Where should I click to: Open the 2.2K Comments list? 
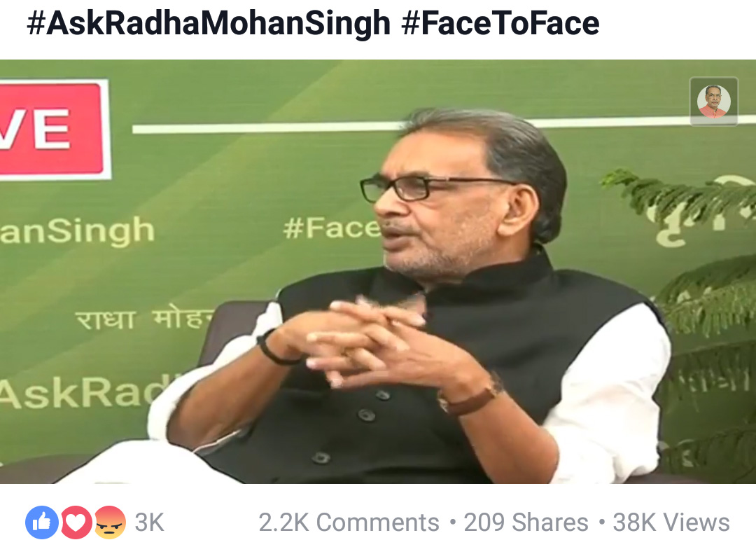349,522
